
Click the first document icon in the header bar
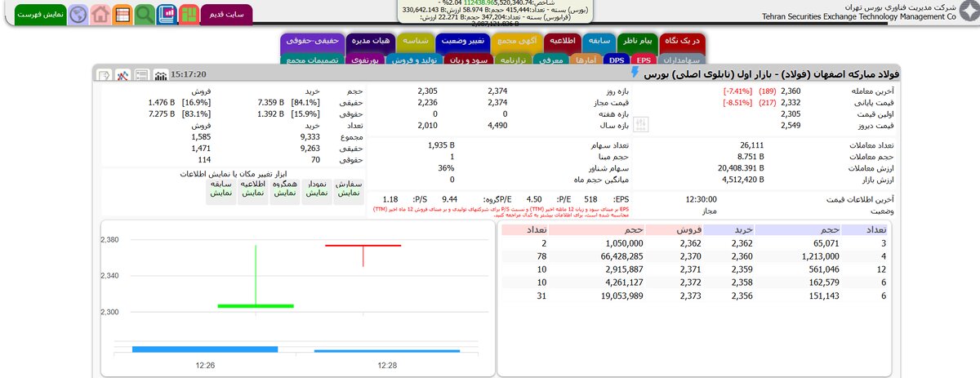pos(105,75)
